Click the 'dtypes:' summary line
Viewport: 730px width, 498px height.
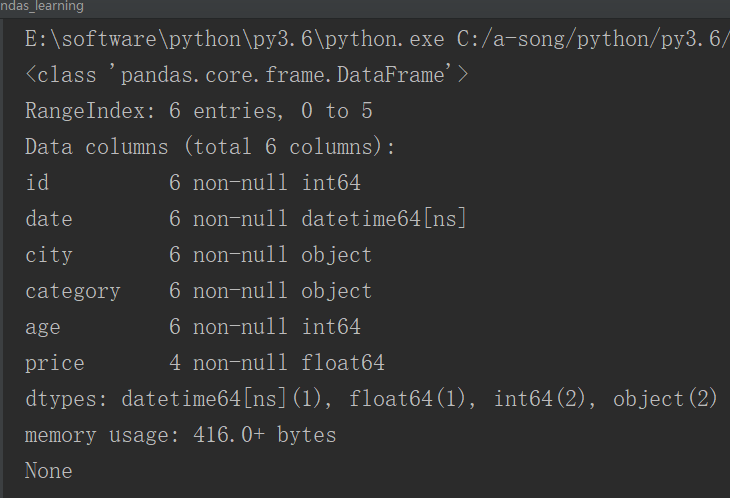point(371,399)
